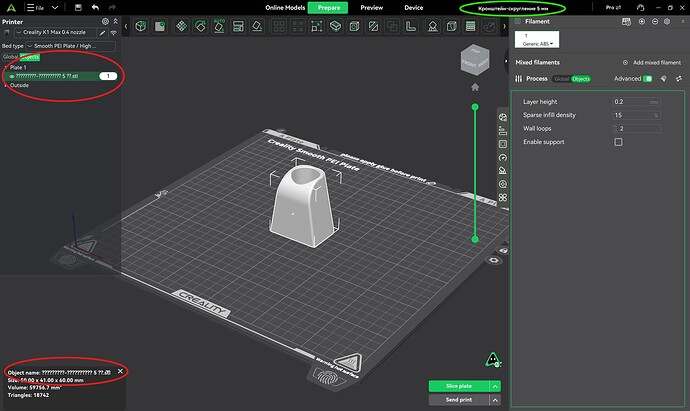Click the Arrange all objects icon
The width and height of the screenshot is (690, 411).
(x=181, y=26)
